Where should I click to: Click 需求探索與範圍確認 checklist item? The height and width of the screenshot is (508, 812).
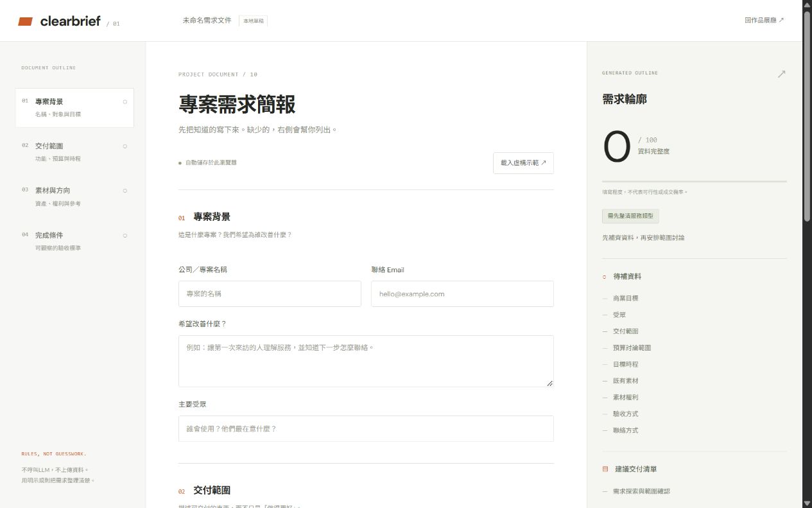coord(641,491)
